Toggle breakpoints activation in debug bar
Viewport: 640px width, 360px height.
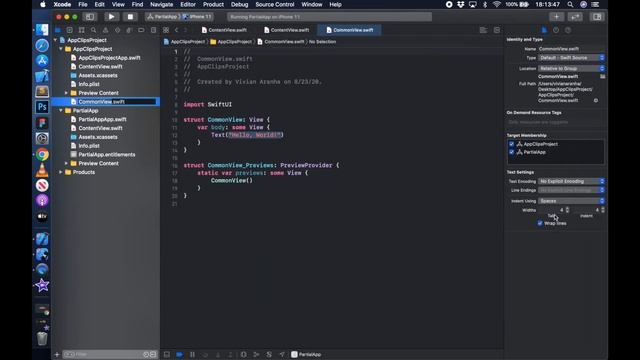[x=179, y=354]
